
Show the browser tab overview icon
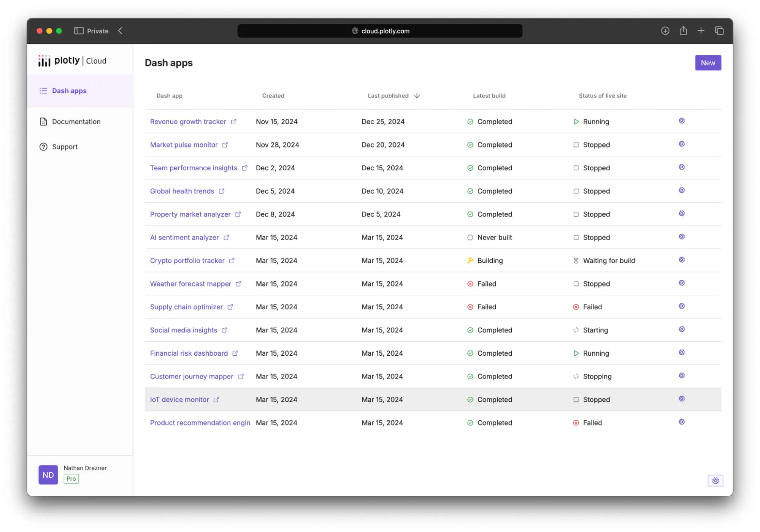(719, 31)
